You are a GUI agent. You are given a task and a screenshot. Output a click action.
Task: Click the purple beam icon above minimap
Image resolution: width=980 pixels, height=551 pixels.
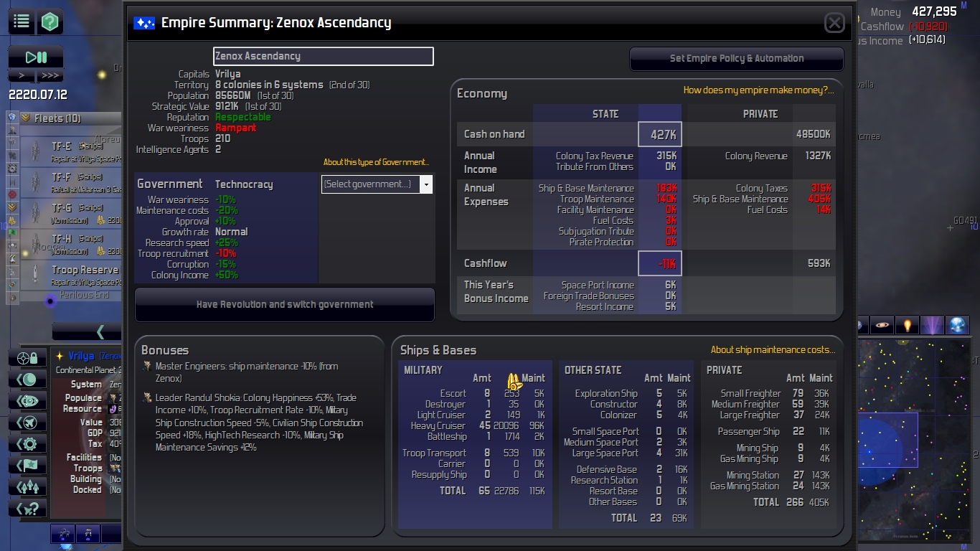click(932, 325)
